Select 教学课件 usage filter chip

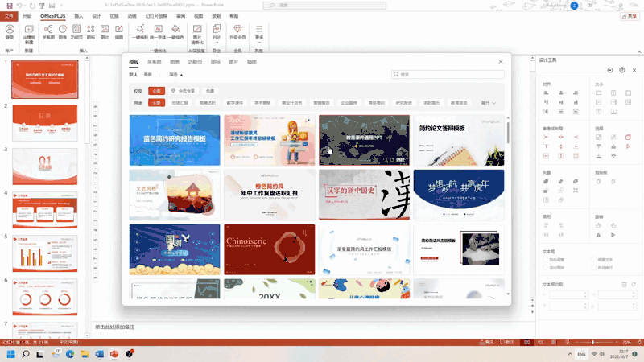tap(235, 103)
